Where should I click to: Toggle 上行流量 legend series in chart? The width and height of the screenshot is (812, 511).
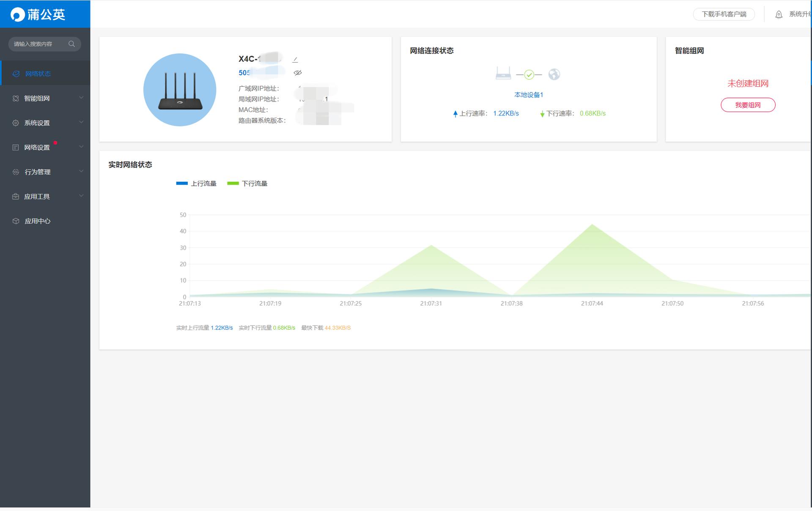(197, 183)
